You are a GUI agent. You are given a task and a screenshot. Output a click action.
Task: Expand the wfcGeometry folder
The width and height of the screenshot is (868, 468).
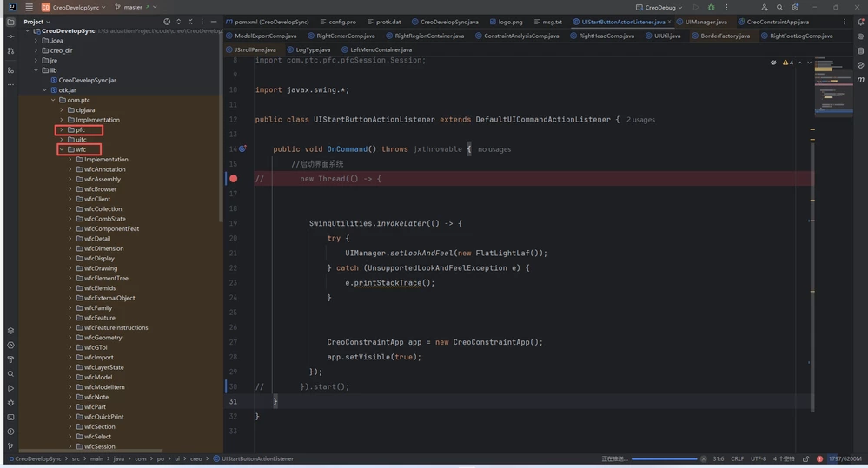[70, 338]
